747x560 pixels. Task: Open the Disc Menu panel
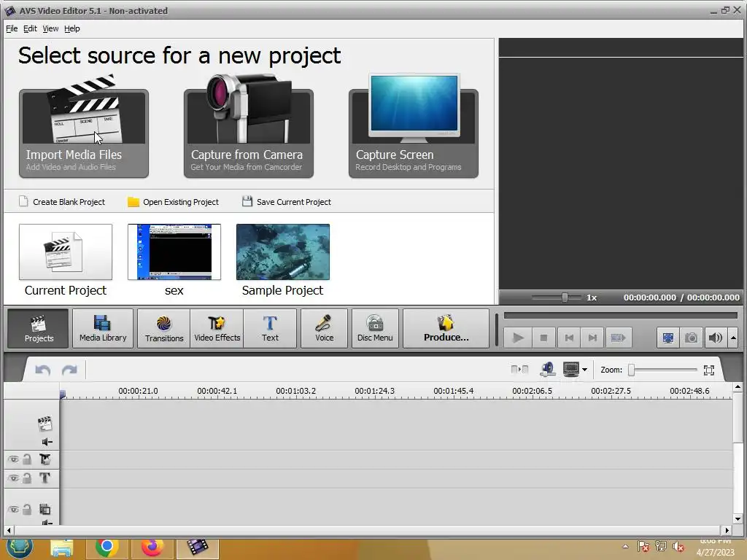[376, 329]
